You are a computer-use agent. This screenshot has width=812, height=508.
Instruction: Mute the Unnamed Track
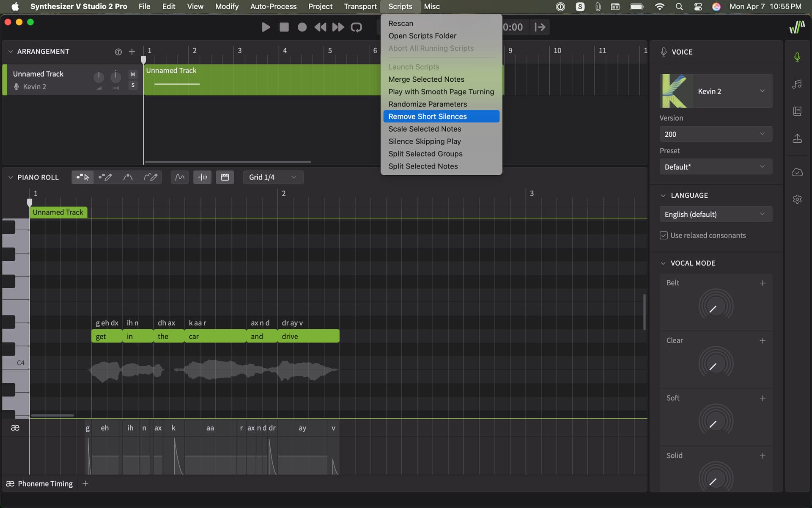133,75
